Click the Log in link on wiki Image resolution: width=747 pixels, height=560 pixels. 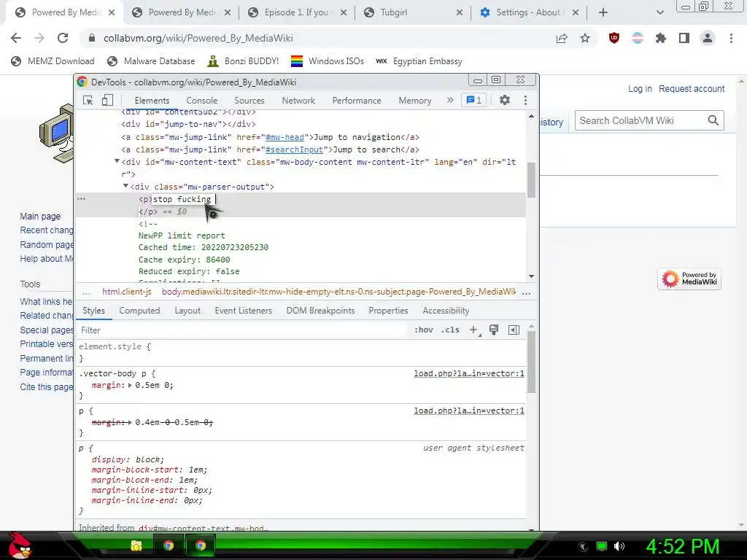(x=640, y=88)
